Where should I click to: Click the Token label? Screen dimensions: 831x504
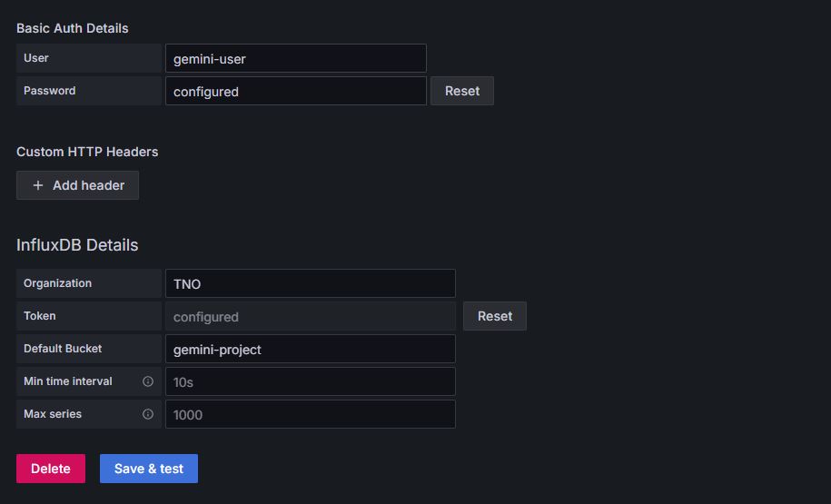tap(40, 316)
